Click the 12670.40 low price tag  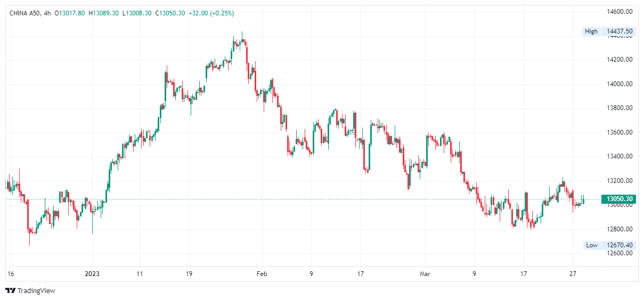[620, 245]
